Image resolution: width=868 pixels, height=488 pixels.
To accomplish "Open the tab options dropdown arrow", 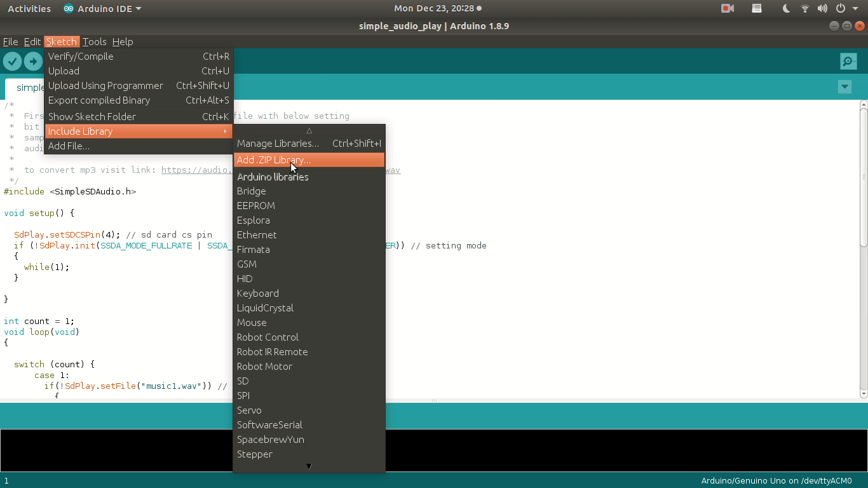I will point(844,87).
